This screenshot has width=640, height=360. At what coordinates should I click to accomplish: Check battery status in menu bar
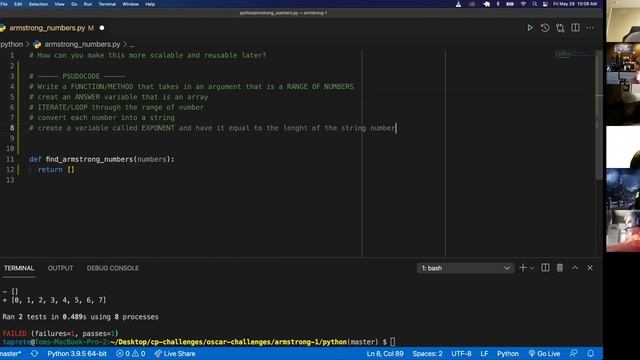(510, 4)
